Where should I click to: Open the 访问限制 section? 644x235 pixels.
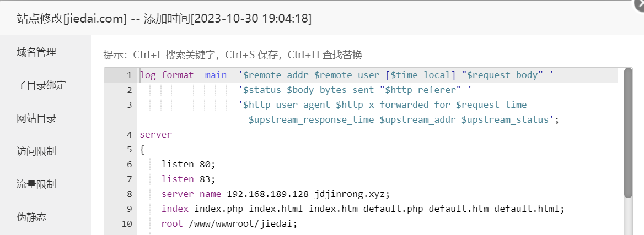click(36, 151)
